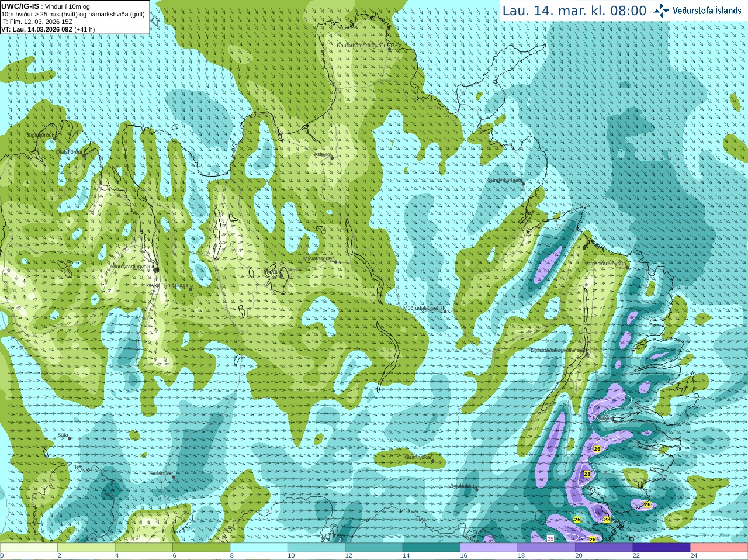Image resolution: width=748 pixels, height=560 pixels.
Task: Click the Kollaleira station label
Action: [x=604, y=418]
